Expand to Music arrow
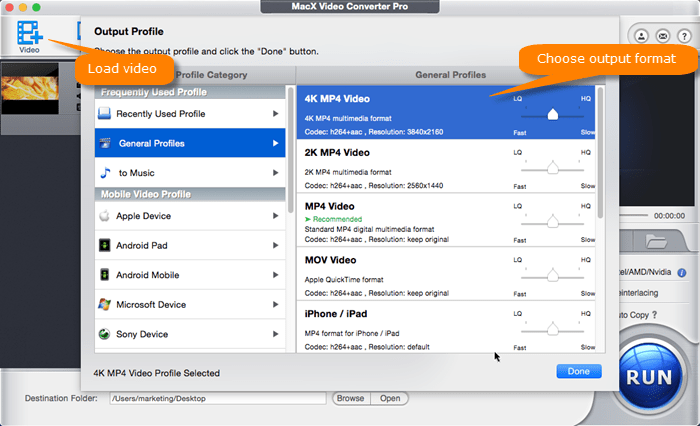 275,172
